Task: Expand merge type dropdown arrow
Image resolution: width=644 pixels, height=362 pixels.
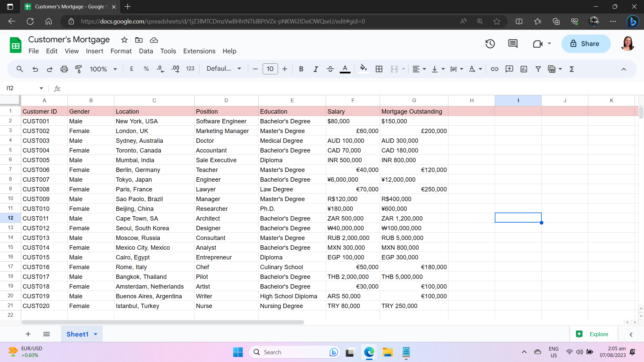Action: point(404,69)
